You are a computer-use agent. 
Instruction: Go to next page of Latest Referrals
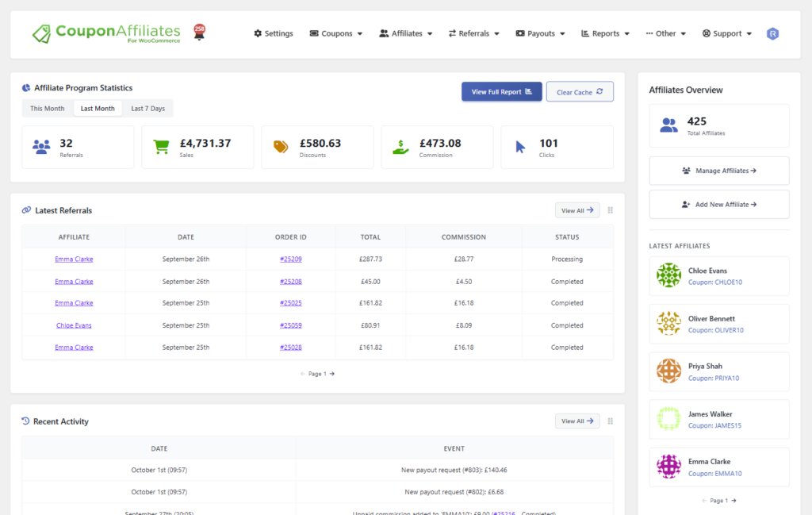[x=332, y=374]
